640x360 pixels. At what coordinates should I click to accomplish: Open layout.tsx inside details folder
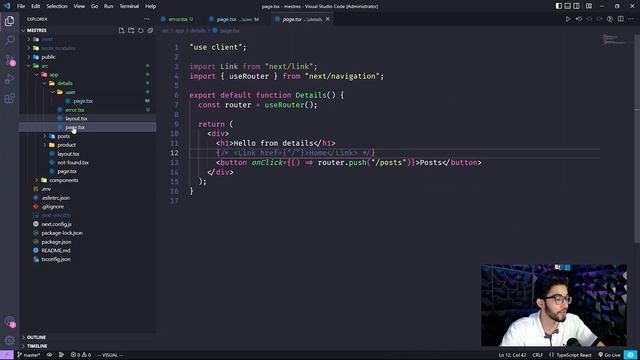(x=87, y=118)
